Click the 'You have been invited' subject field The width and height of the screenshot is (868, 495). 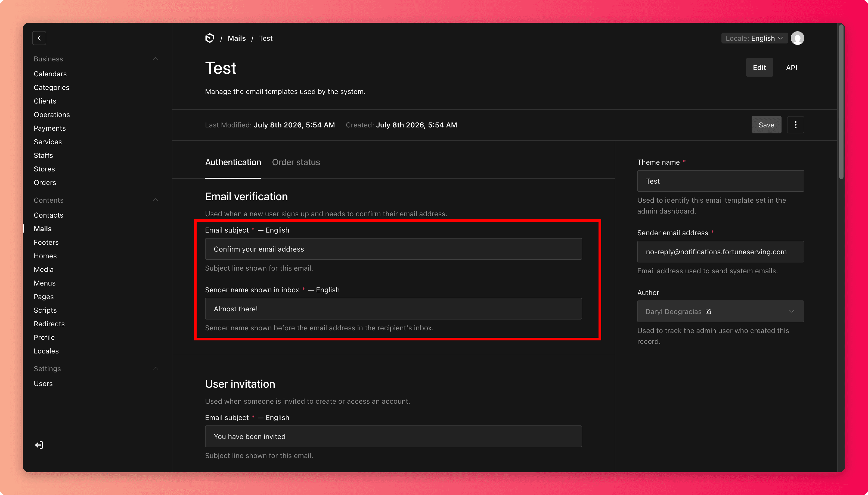click(393, 437)
